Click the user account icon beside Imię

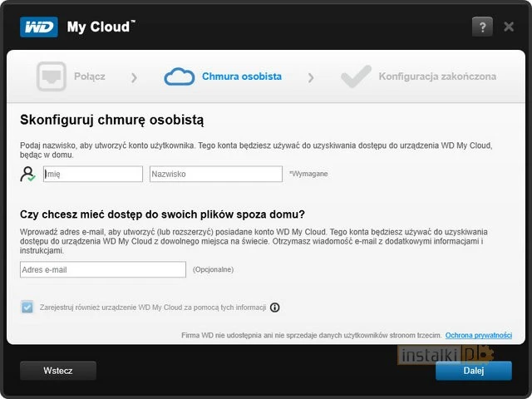coord(27,174)
